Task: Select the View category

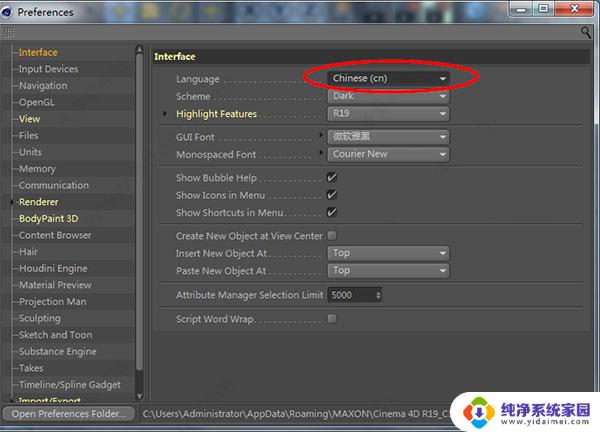Action: click(29, 119)
